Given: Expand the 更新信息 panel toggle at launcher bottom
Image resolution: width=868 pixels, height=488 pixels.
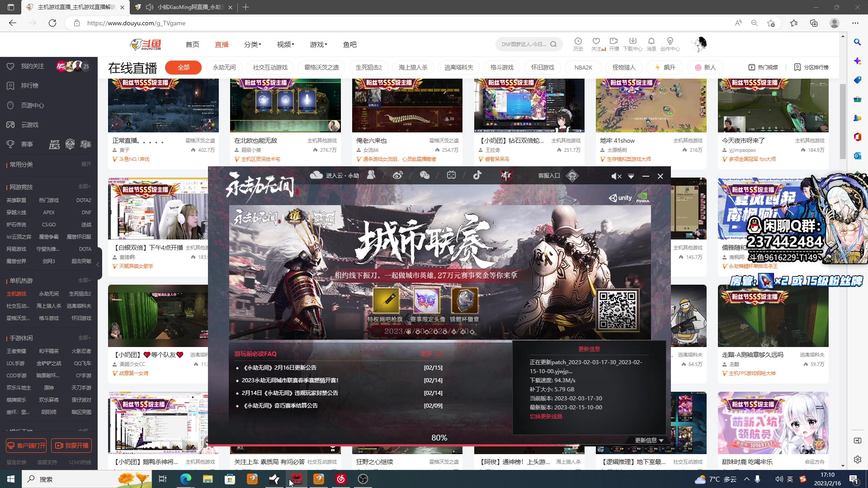Looking at the screenshot, I should pos(649,440).
